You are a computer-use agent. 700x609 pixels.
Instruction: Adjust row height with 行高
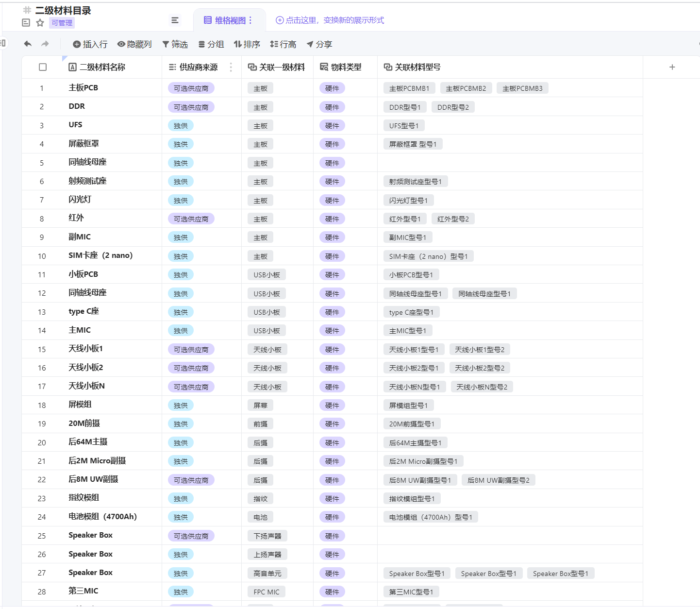tap(283, 44)
